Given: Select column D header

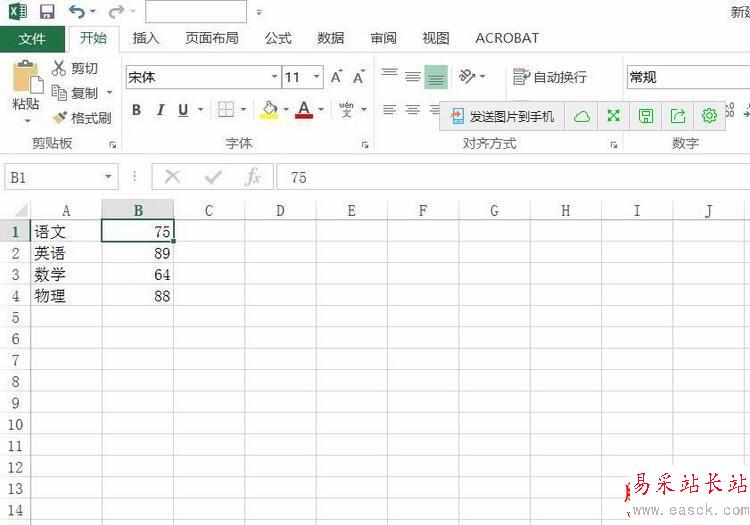Looking at the screenshot, I should 280,210.
